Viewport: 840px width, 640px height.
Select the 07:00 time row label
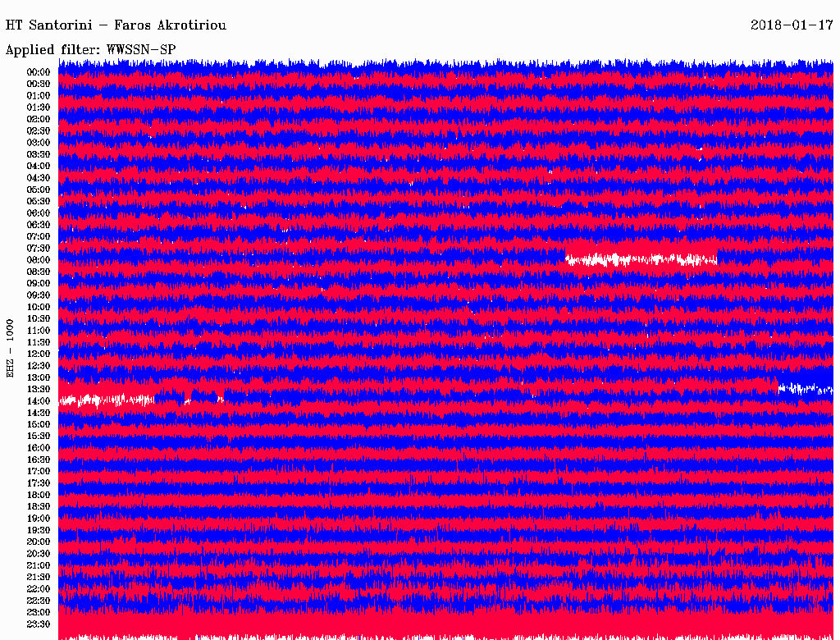click(39, 237)
